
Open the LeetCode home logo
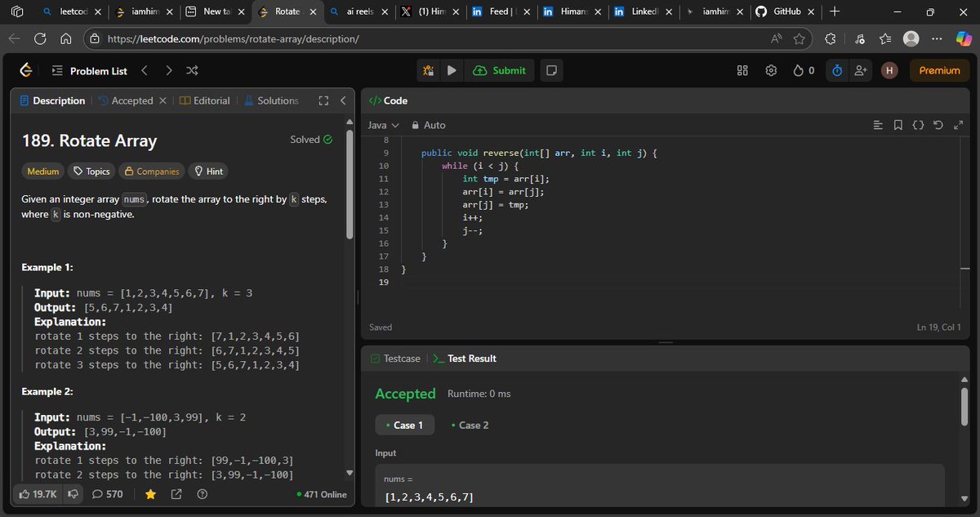26,70
